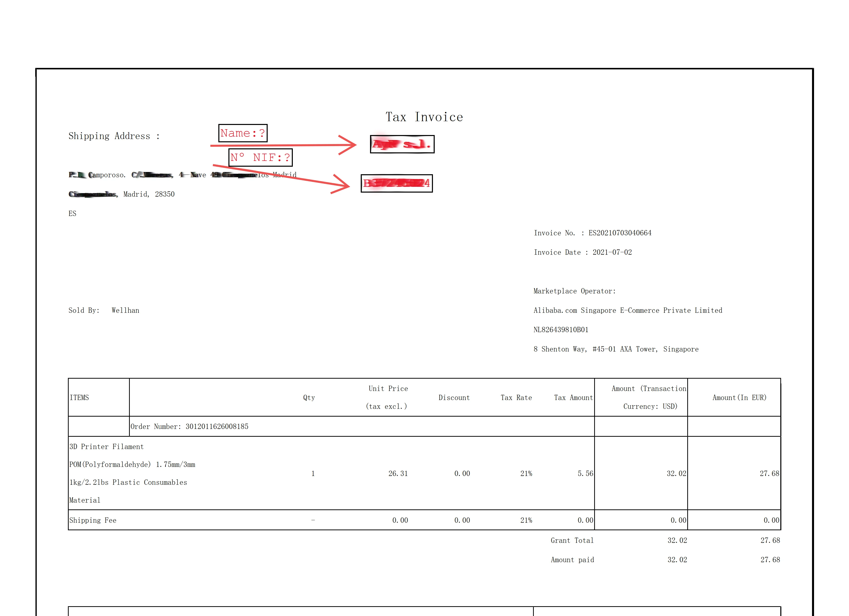Click the order number 3012011626008185
849x616 pixels.
(217, 427)
